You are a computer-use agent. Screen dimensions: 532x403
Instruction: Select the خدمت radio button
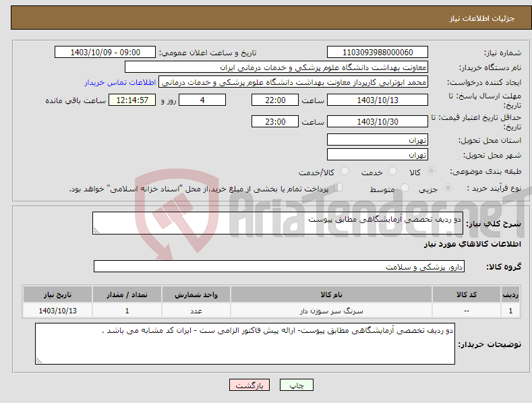[392, 171]
